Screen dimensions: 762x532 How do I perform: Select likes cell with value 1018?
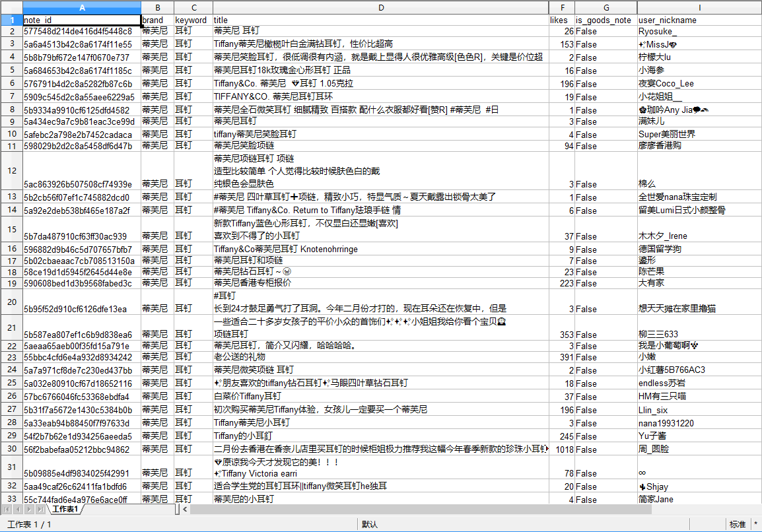coord(562,449)
